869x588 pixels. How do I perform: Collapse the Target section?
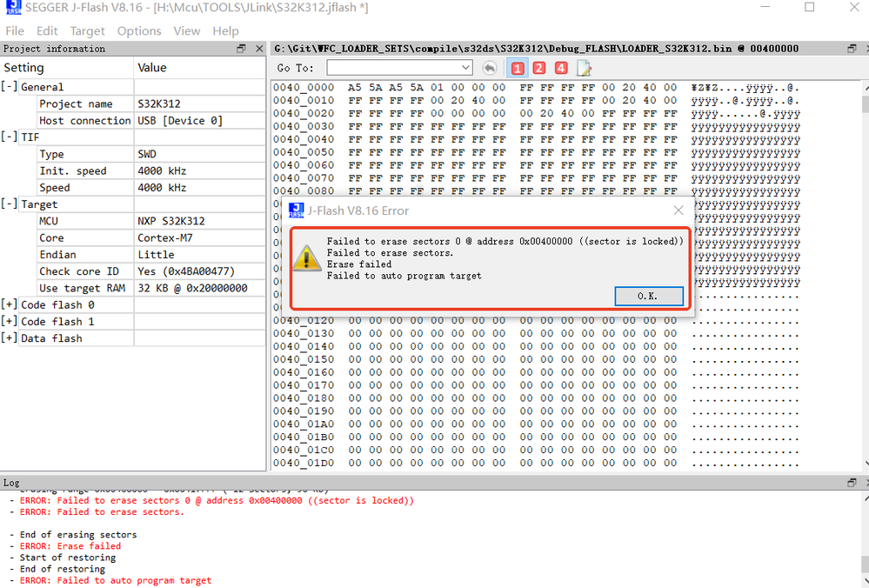[9, 204]
